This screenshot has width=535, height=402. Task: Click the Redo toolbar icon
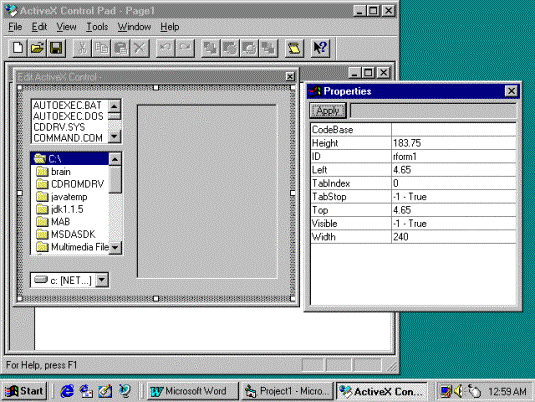coord(185,48)
